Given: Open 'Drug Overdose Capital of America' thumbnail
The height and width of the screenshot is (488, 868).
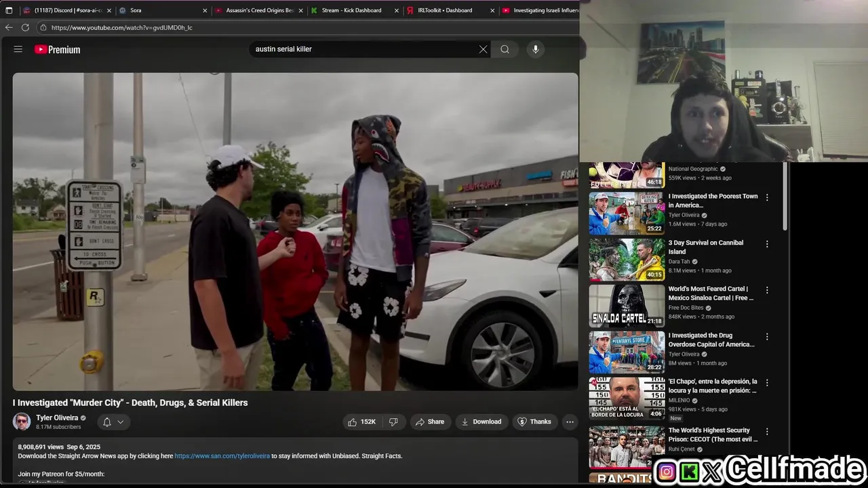Looking at the screenshot, I should tap(627, 352).
